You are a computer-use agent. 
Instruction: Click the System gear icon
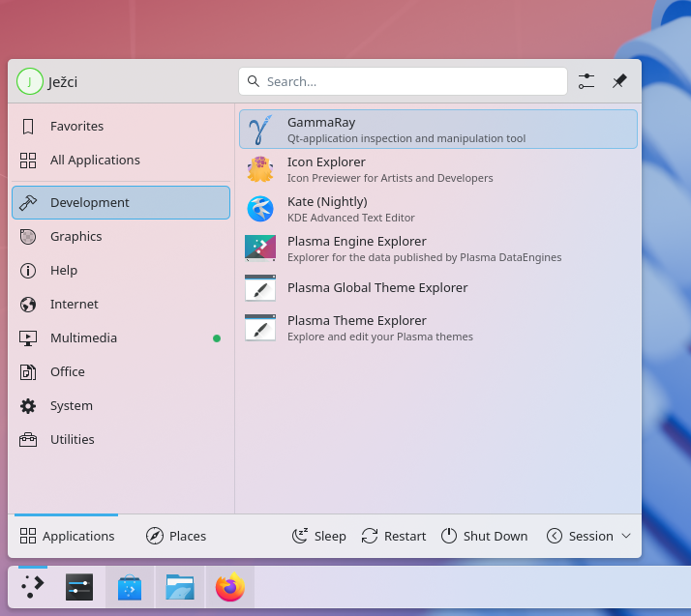tap(28, 406)
